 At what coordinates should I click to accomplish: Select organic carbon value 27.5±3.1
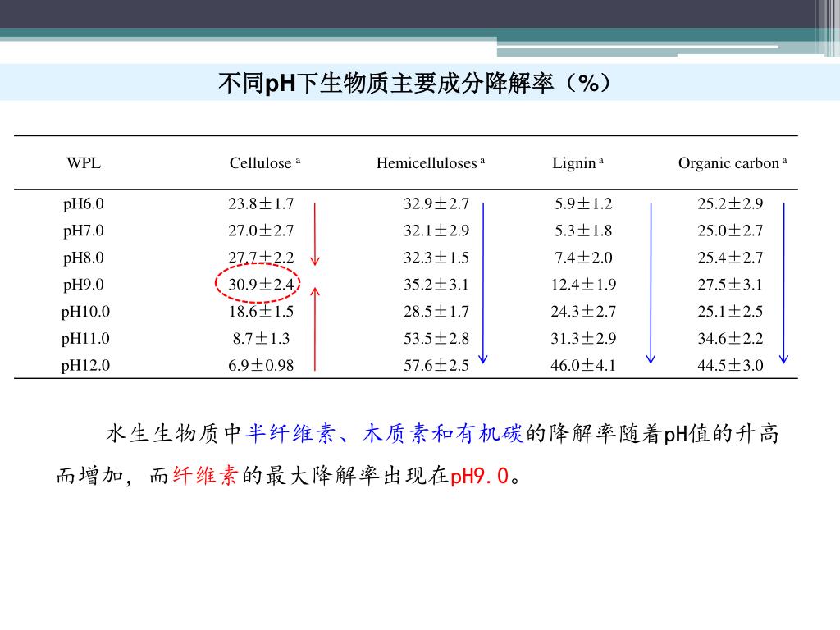pyautogui.click(x=730, y=285)
